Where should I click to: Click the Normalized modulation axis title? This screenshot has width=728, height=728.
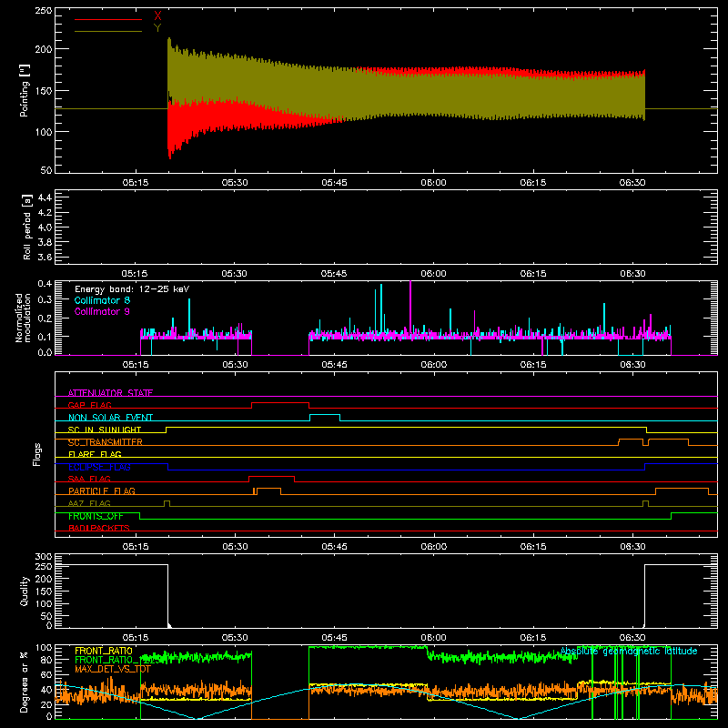tap(24, 318)
